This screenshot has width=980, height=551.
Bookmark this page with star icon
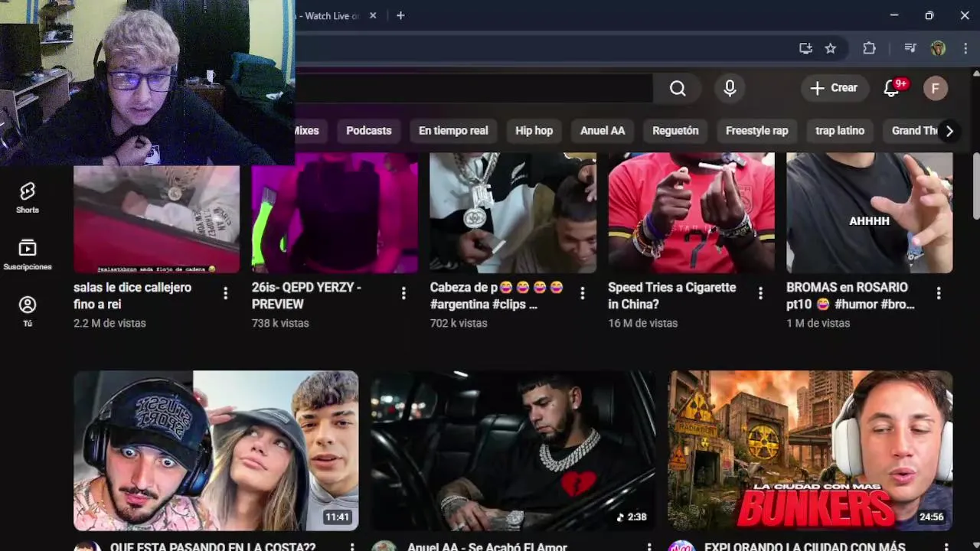(x=830, y=48)
